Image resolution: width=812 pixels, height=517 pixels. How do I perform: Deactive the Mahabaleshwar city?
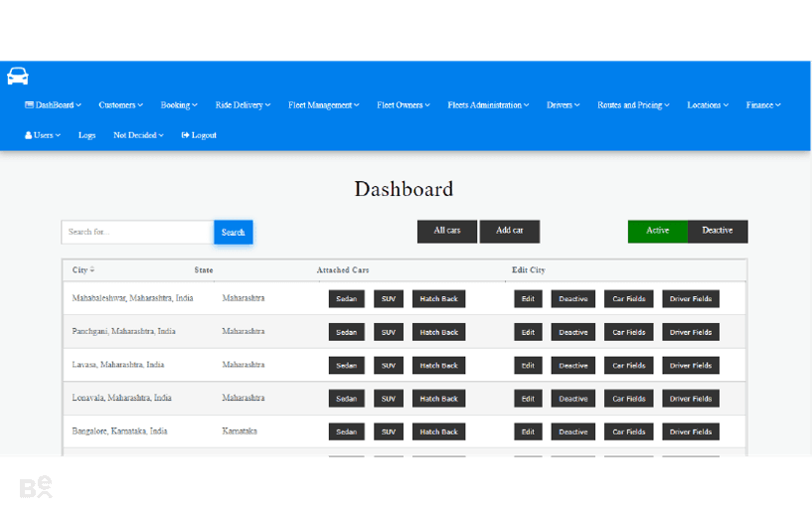click(x=573, y=299)
